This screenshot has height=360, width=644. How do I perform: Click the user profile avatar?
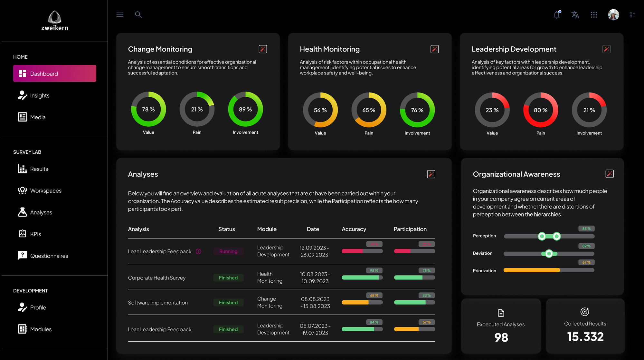click(613, 15)
